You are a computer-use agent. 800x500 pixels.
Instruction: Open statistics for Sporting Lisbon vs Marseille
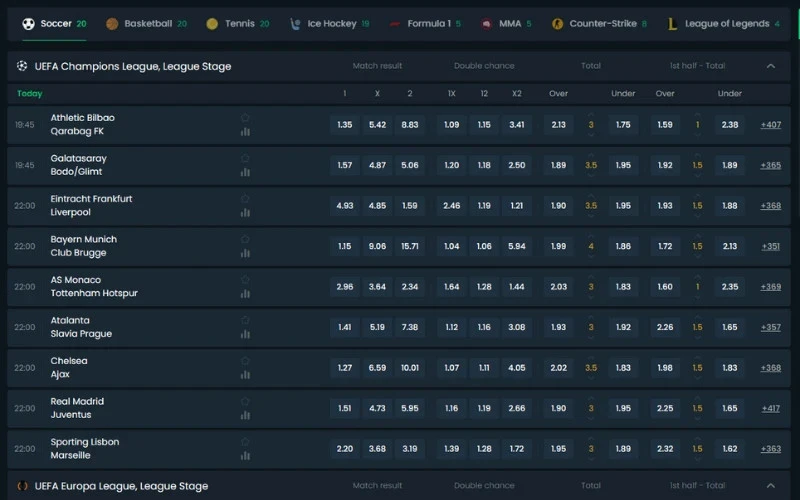(x=245, y=456)
